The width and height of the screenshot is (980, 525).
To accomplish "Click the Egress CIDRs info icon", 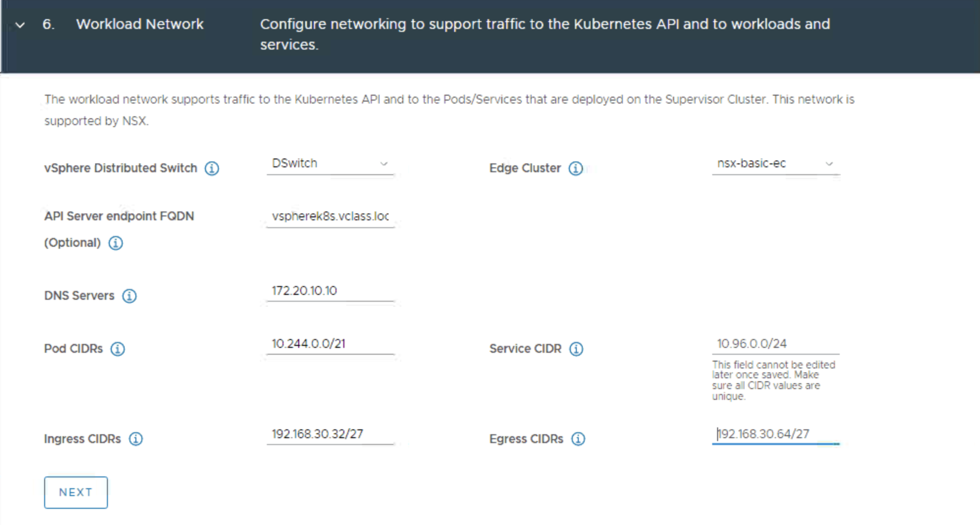I will pyautogui.click(x=579, y=439).
